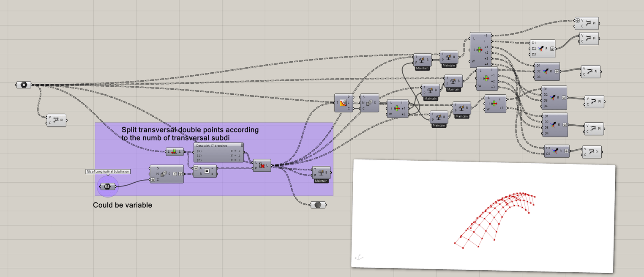Select the L-to-L list component left of the data panel
Image resolution: width=644 pixels, height=277 pixels.
(175, 151)
